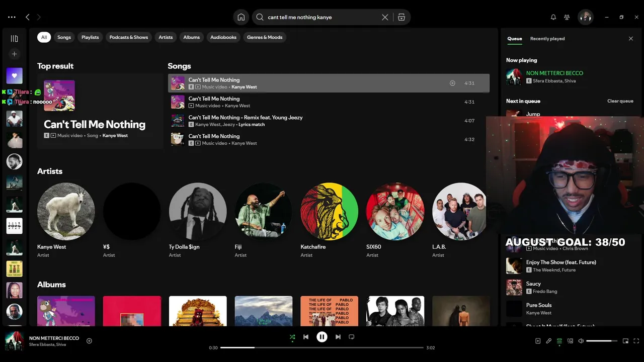Mute with the volume speaker icon
Viewport: 644px width, 362px height.
581,341
